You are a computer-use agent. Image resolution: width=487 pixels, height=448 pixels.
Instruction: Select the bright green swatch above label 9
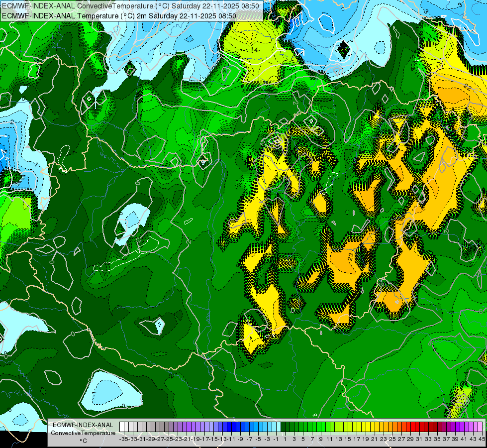(x=319, y=427)
